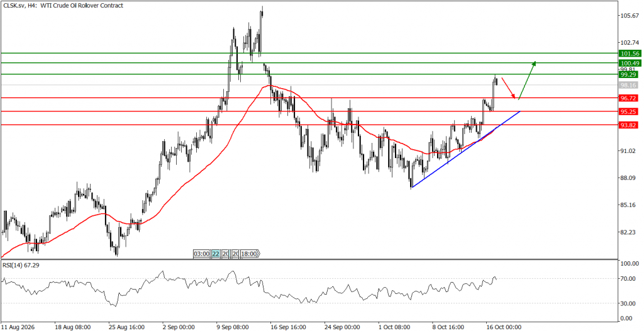Click the RSI 100.00 scale value
Image resolution: width=644 pixels, height=333 pixels.
[630, 264]
